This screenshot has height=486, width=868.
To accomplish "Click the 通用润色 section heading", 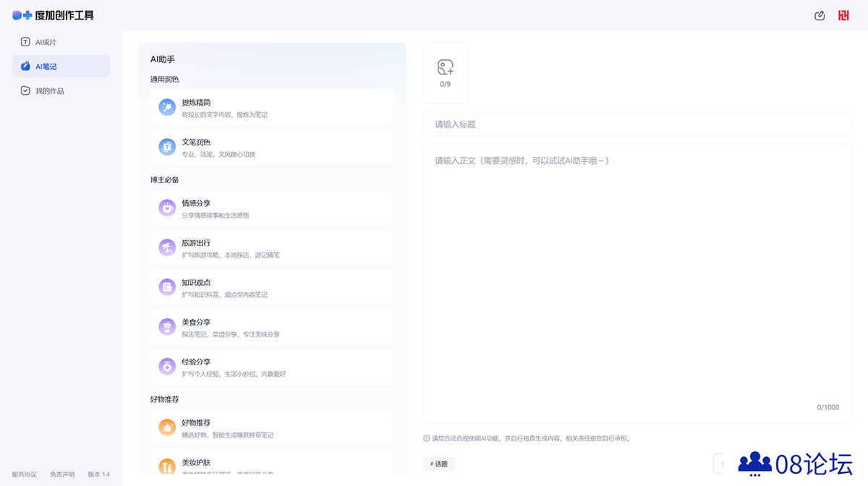I will [165, 80].
